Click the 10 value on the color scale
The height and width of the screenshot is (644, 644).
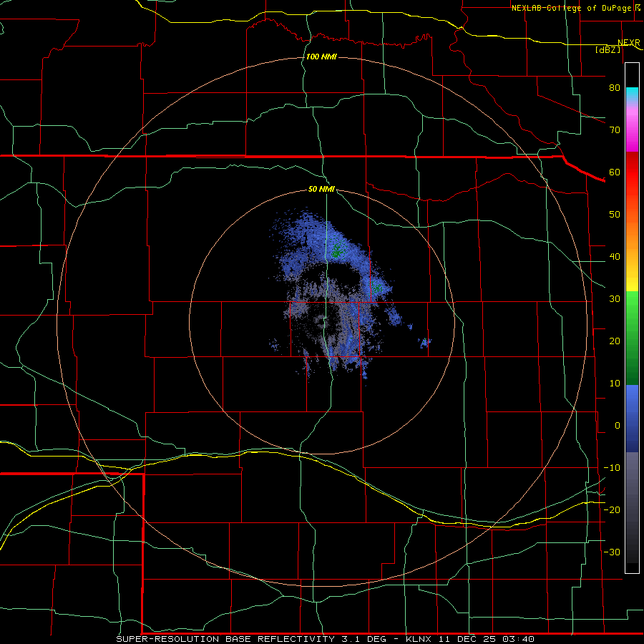coord(615,384)
